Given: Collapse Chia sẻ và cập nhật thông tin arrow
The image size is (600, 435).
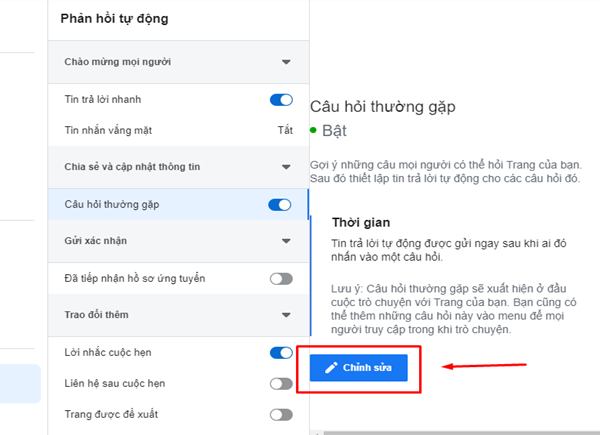Looking at the screenshot, I should pyautogui.click(x=286, y=167).
